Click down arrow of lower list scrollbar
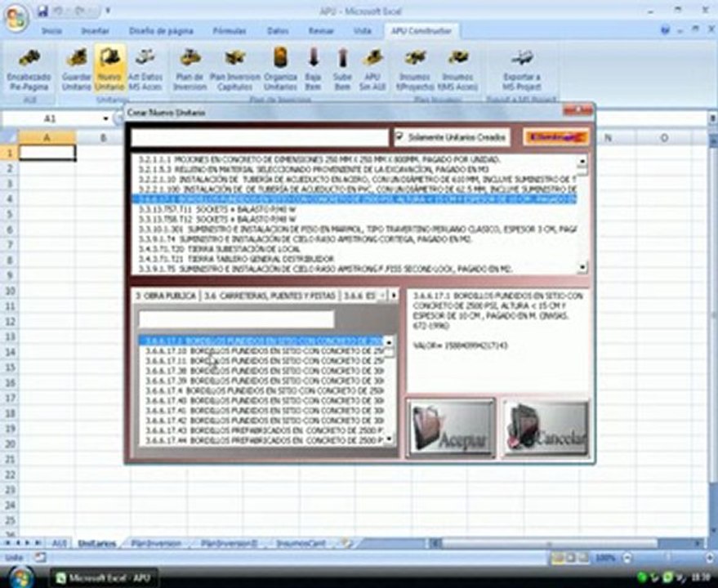The height and width of the screenshot is (588, 718). [x=389, y=439]
